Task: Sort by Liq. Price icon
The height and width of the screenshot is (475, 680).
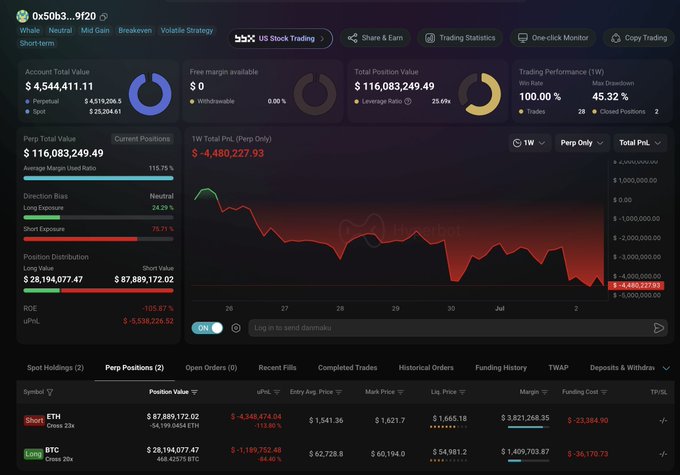Action: click(x=462, y=392)
